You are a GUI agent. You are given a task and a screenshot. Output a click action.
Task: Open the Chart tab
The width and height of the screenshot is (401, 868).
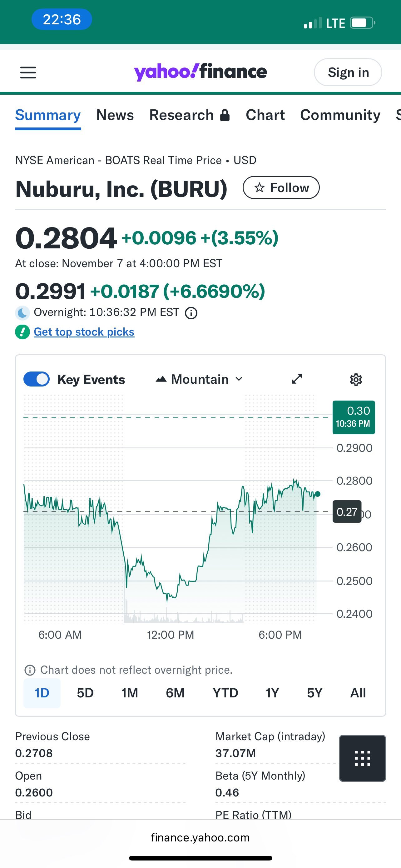click(x=265, y=115)
